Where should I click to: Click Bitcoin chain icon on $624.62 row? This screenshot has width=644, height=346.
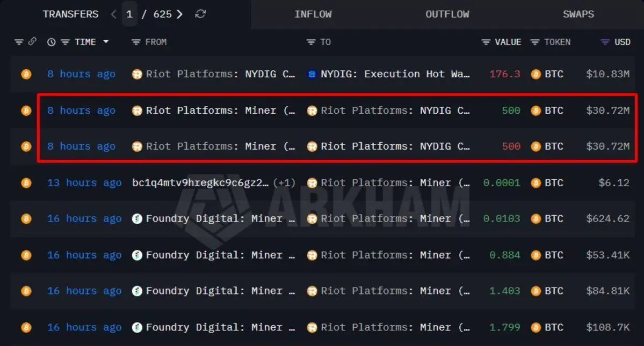click(x=26, y=219)
